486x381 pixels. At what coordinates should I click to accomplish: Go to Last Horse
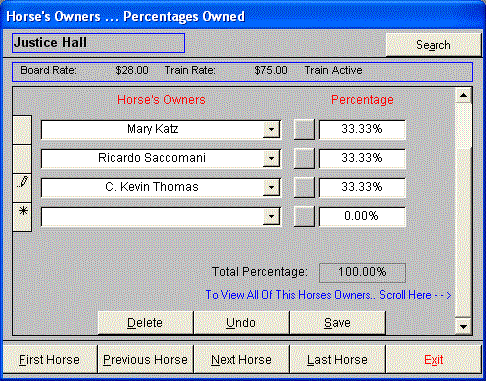tap(337, 360)
